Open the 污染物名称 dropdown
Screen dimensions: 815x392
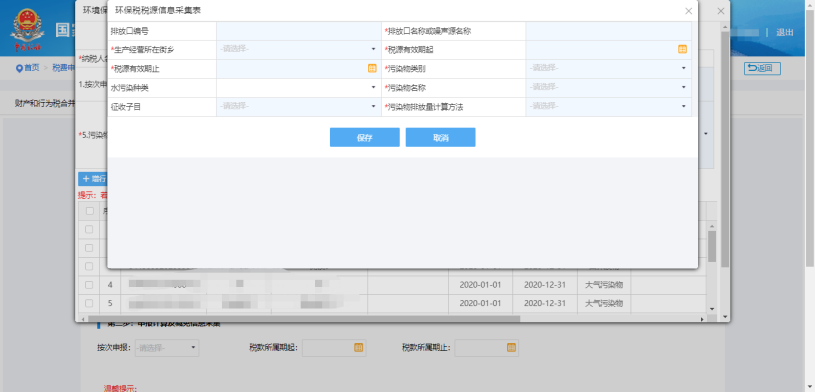click(608, 87)
